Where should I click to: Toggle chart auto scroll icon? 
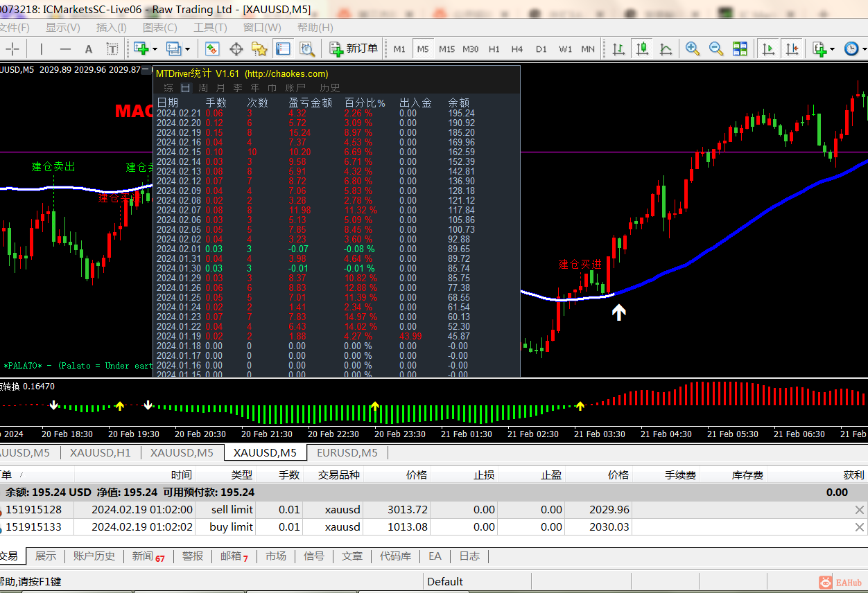768,48
